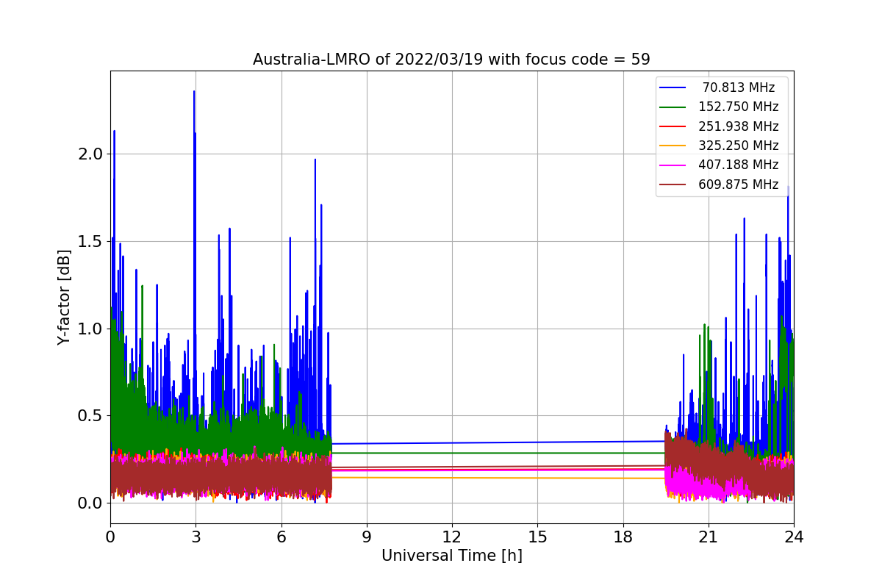882x588 pixels.
Task: Click the orange line sample in legend
Action: pyautogui.click(x=673, y=146)
